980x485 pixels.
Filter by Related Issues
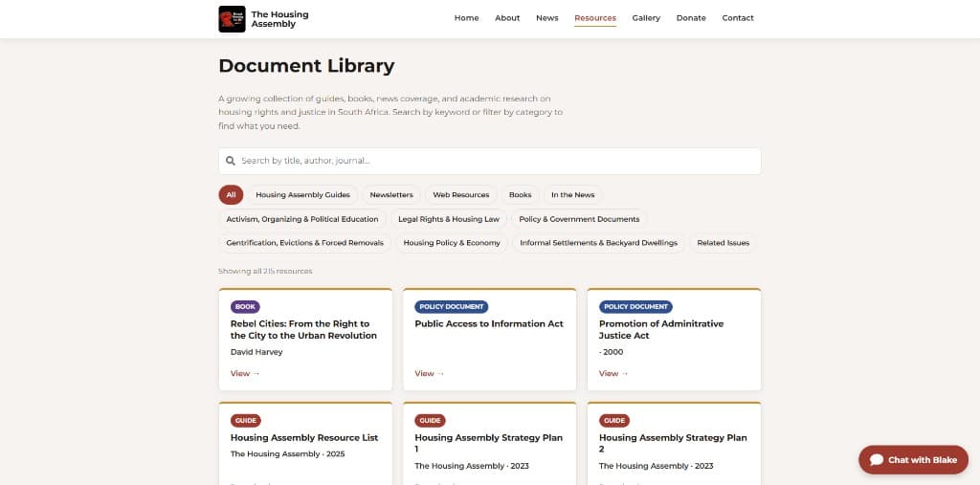(724, 243)
